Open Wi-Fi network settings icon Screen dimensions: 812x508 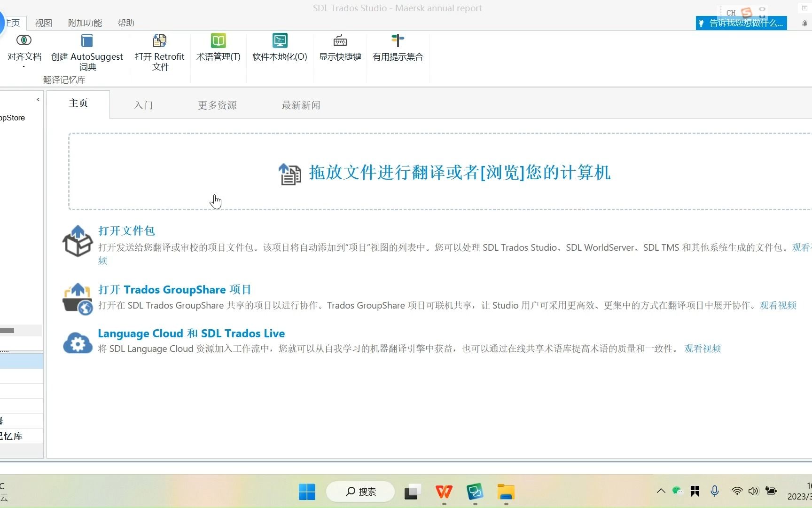(x=737, y=491)
